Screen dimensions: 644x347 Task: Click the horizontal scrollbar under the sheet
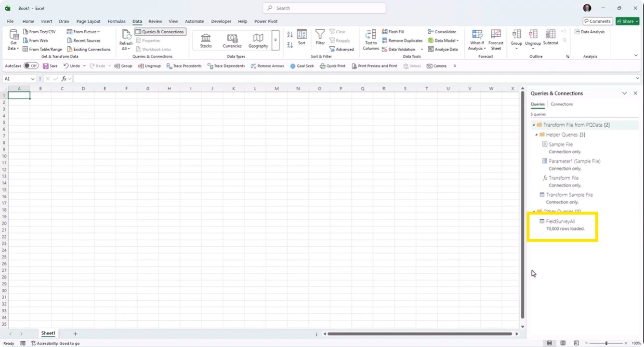point(420,334)
